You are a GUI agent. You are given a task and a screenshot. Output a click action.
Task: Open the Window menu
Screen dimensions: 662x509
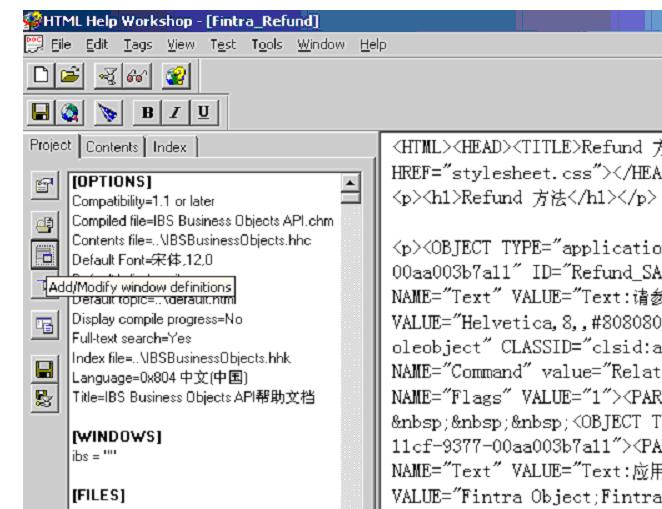pos(321,45)
